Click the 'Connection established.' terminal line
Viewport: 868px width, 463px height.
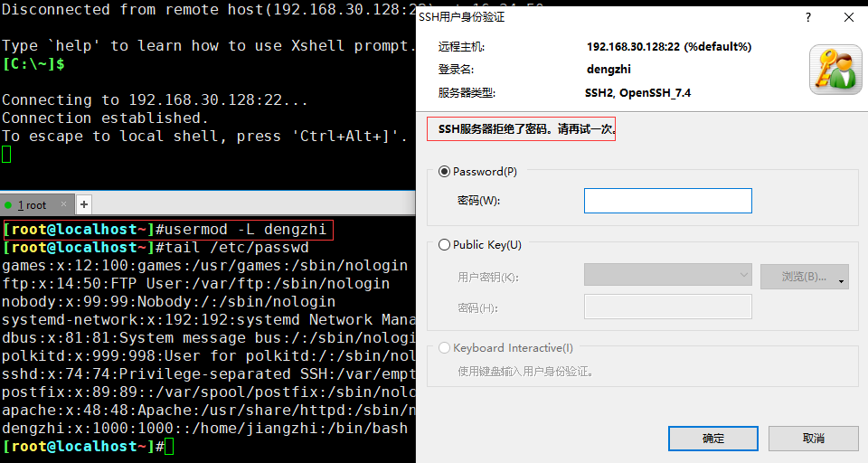click(105, 118)
